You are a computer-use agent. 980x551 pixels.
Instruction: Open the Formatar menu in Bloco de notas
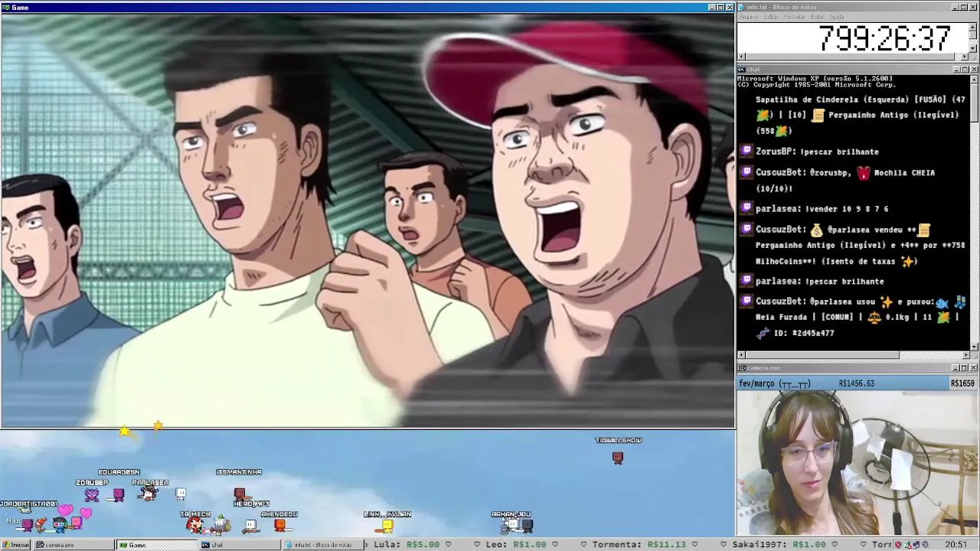pyautogui.click(x=795, y=17)
